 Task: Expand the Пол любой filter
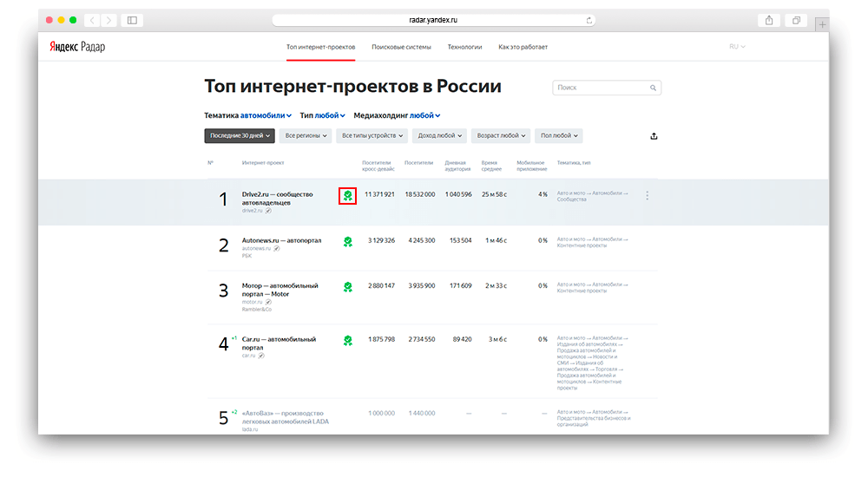559,135
